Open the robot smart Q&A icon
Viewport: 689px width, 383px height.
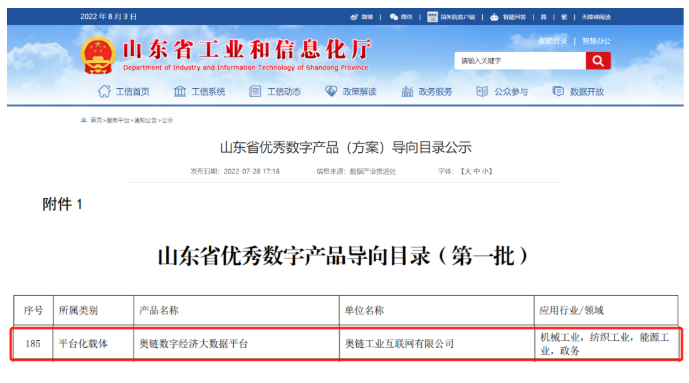pos(494,17)
